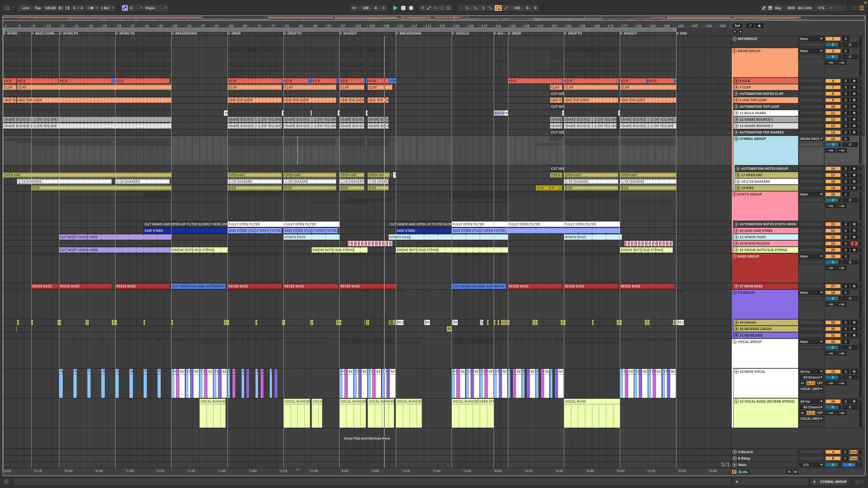Set 33 MAIN VOCAL monitor to Auto

tap(811, 383)
